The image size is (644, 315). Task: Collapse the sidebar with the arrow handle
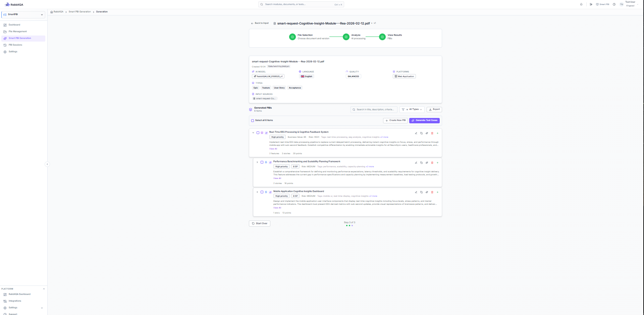point(47,164)
